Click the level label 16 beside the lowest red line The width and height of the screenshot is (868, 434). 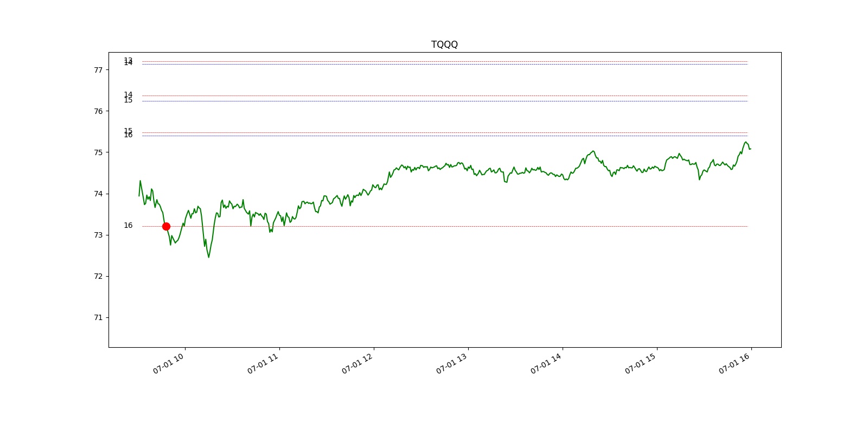[128, 225]
